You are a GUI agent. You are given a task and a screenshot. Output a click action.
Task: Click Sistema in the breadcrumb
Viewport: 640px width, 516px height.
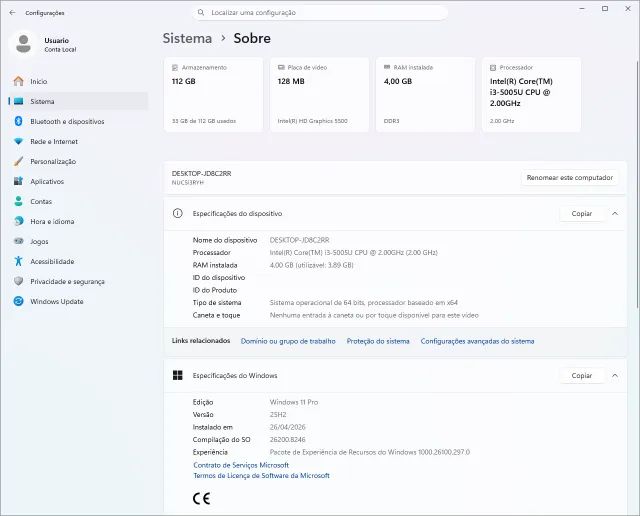(x=187, y=38)
